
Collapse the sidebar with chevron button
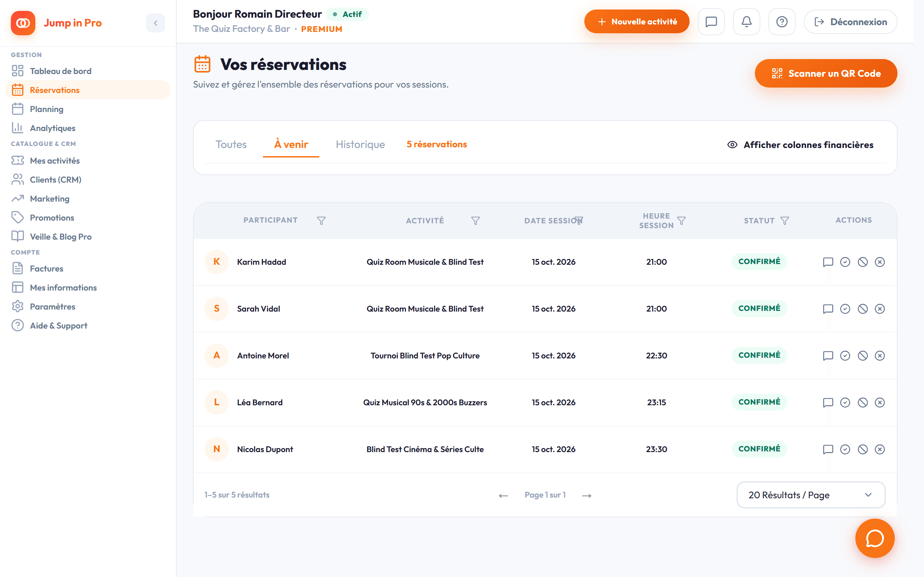pyautogui.click(x=155, y=23)
